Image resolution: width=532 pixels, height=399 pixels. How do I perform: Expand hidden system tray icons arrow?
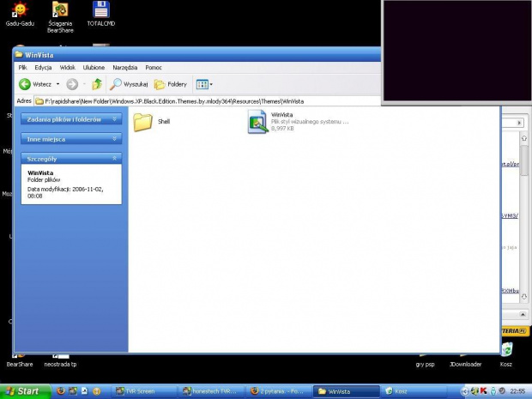click(x=465, y=391)
